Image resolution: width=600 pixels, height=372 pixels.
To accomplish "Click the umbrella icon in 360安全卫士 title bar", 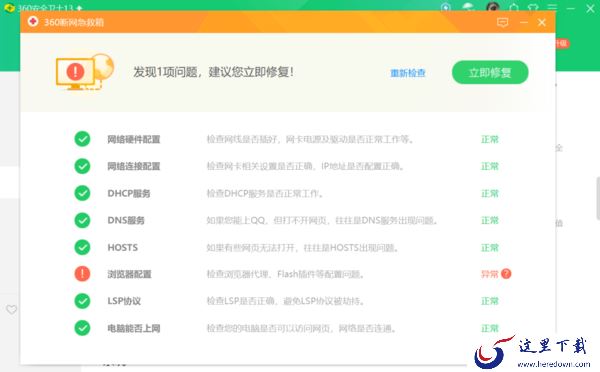I will tap(468, 7).
